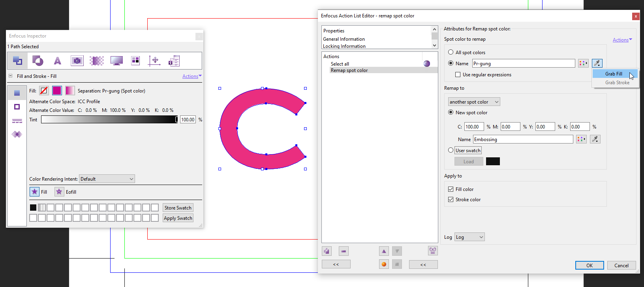The height and width of the screenshot is (287, 644).
Task: Choose the 'User swatch' radio option
Action: point(451,150)
